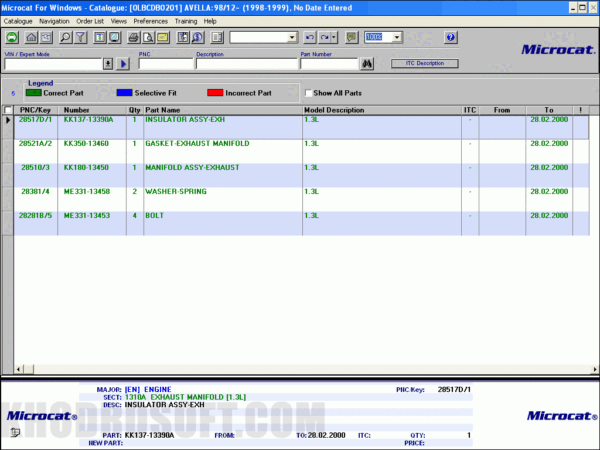
Task: Click the 1310A EXHAUST MANIFOLD section link
Action: pyautogui.click(x=185, y=397)
